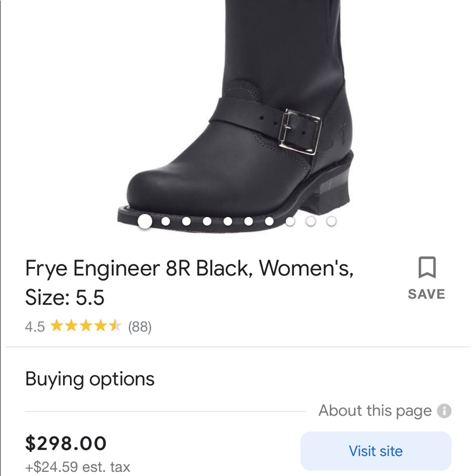
Task: Click the Save bookmark icon
Action: click(x=426, y=268)
